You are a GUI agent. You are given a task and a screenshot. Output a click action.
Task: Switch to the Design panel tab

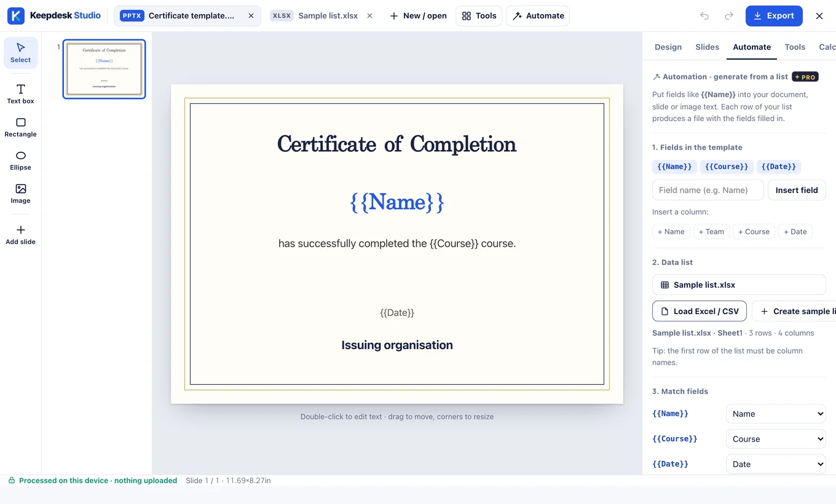[x=668, y=47]
